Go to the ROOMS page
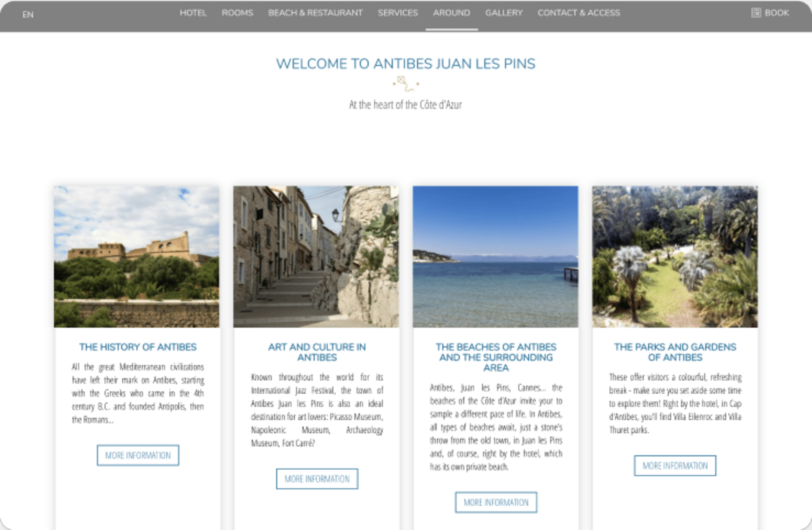This screenshot has height=530, width=812. [x=237, y=13]
